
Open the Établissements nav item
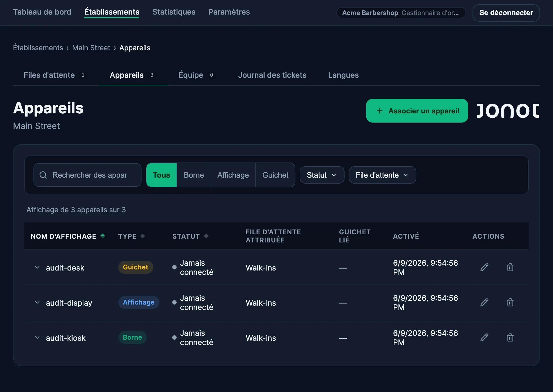point(112,12)
